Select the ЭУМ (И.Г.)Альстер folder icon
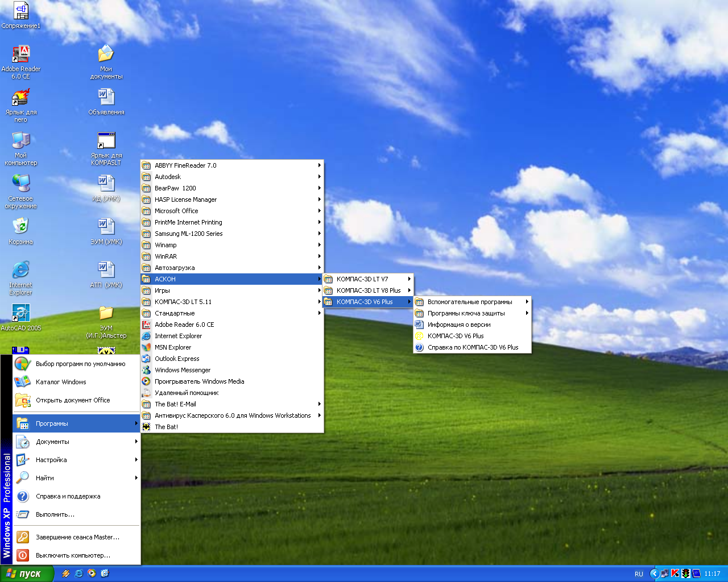Viewport: 728px width, 582px height. [x=106, y=322]
